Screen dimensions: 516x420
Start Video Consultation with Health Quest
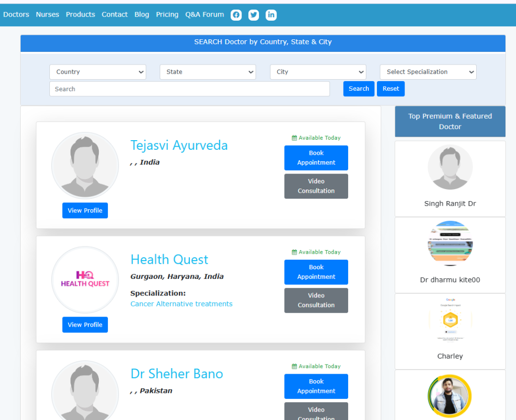click(x=316, y=301)
